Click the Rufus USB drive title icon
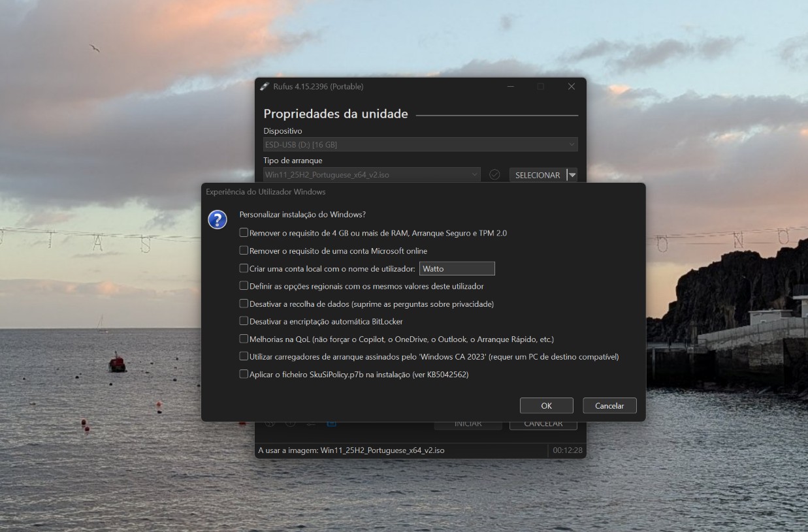808x532 pixels. [x=265, y=86]
